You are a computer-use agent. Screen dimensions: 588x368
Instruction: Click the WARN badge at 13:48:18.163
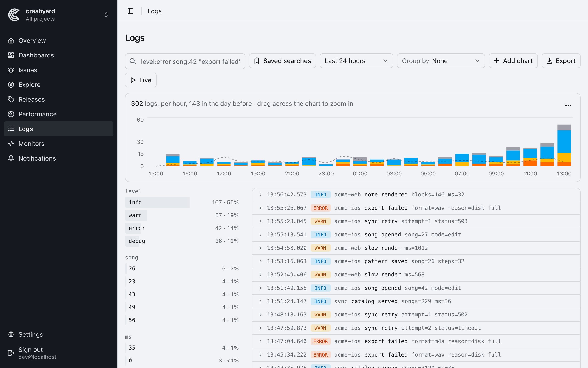320,315
